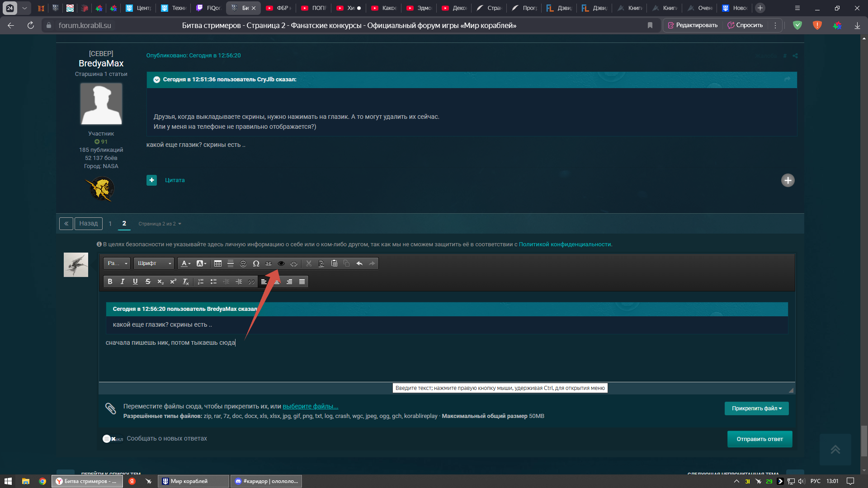
Task: Open the Прикрепить файл dropdown
Action: click(x=756, y=408)
